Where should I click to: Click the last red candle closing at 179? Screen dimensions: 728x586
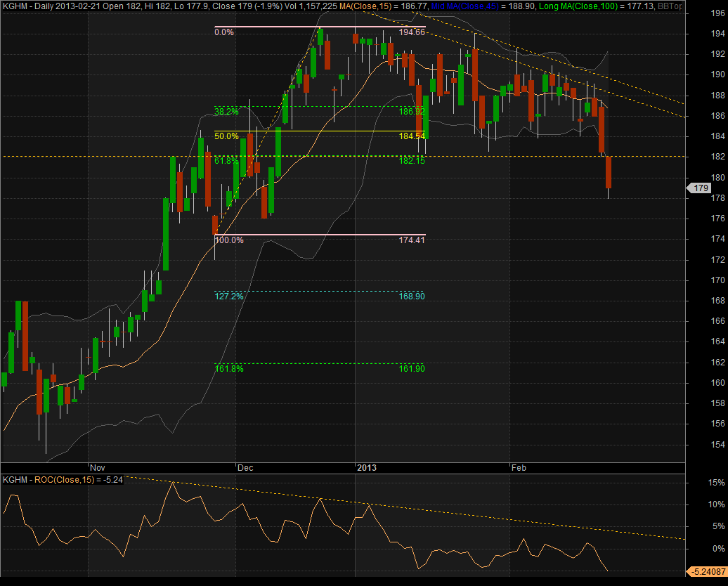coord(609,172)
